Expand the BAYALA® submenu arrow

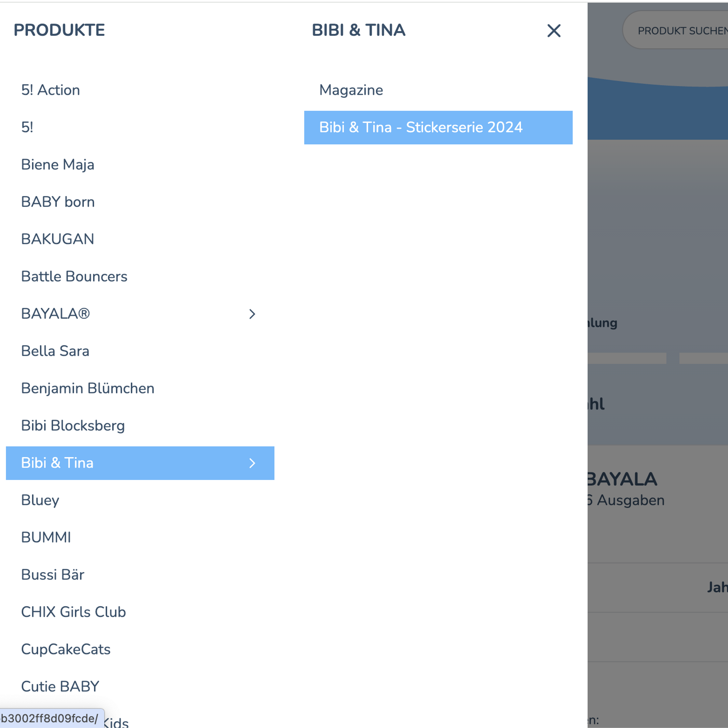pyautogui.click(x=252, y=314)
